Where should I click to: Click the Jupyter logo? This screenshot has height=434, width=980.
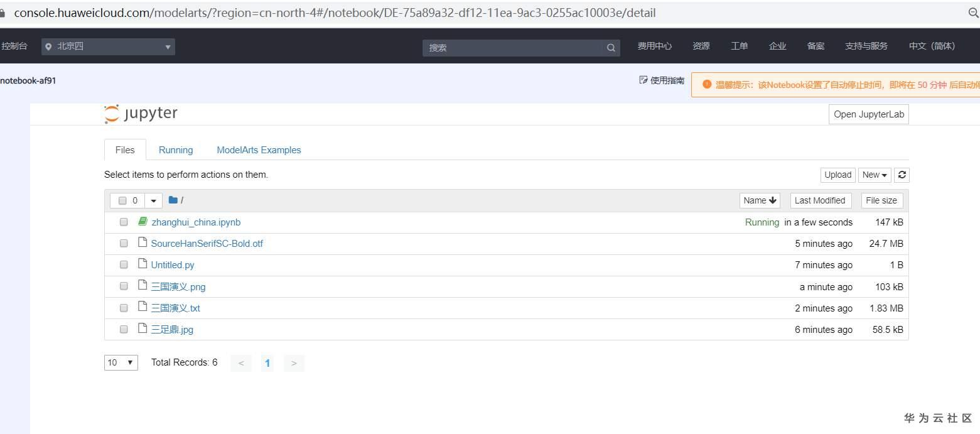pos(141,114)
